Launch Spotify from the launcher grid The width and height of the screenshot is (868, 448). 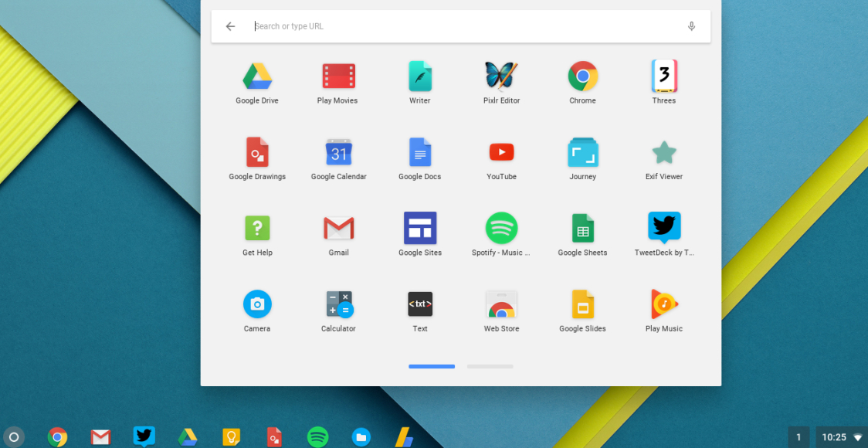tap(501, 228)
